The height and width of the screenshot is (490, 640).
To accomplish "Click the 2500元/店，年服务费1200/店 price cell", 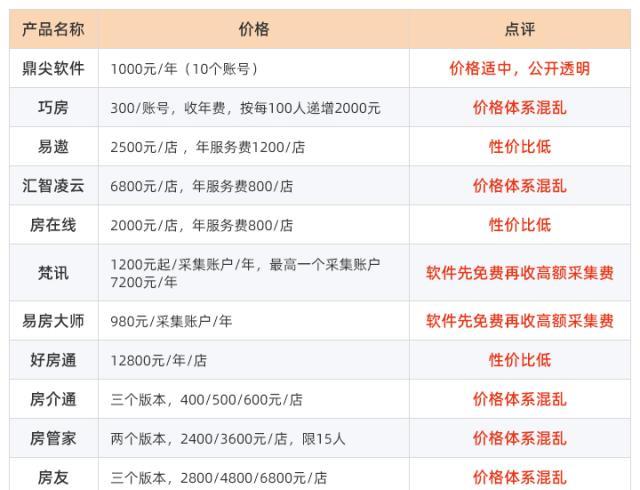I will pyautogui.click(x=254, y=147).
